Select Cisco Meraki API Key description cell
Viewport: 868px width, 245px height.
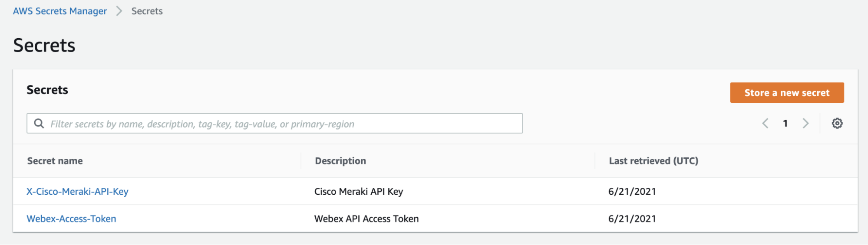coord(359,191)
